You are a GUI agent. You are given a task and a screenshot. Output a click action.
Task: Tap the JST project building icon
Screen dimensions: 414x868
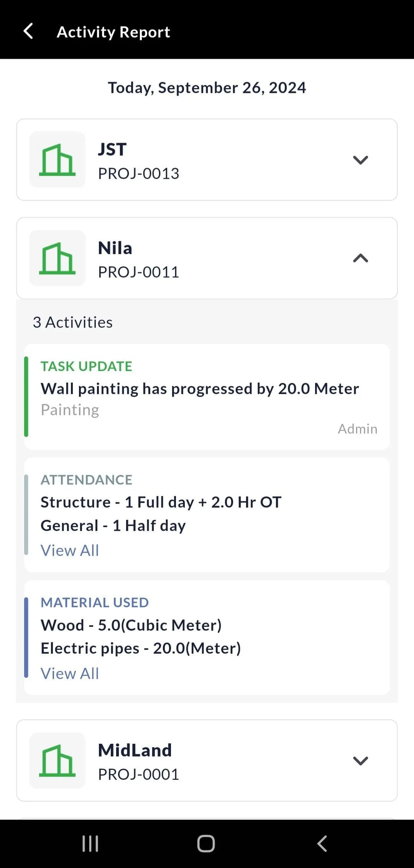pos(58,159)
